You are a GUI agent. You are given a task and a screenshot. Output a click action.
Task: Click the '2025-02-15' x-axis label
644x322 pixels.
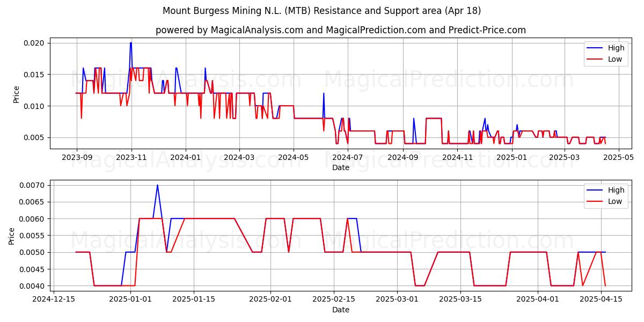tap(334, 300)
